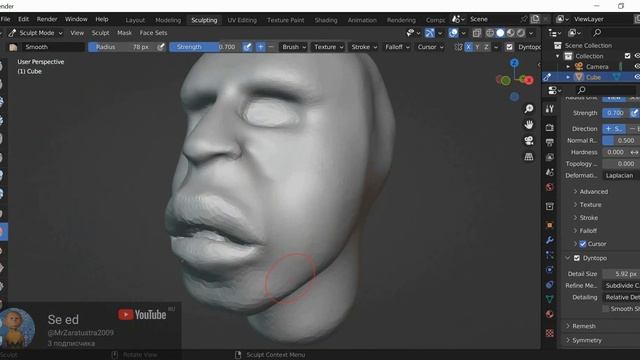The width and height of the screenshot is (640, 360).
Task: Open the Cursor dropdown in header
Action: [430, 47]
